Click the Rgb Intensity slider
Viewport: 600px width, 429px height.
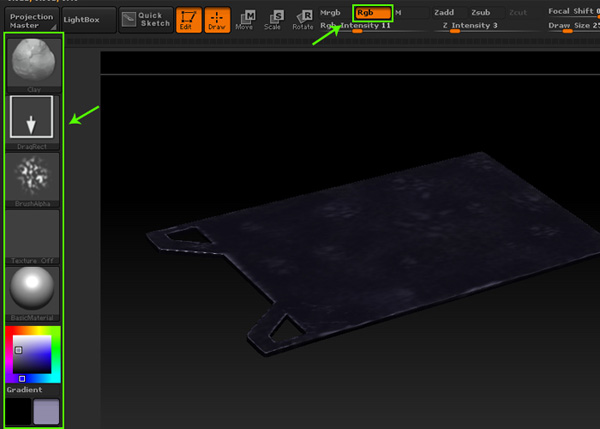pos(355,26)
